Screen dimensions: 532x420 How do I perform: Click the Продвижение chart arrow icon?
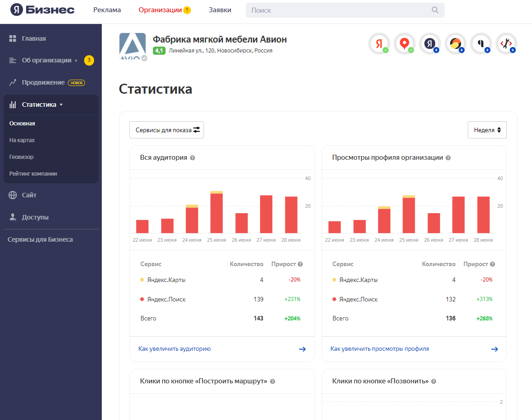pos(13,82)
